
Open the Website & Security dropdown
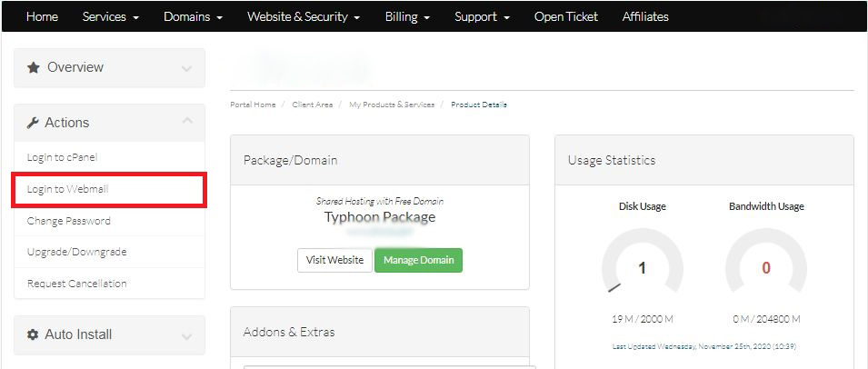pos(304,16)
